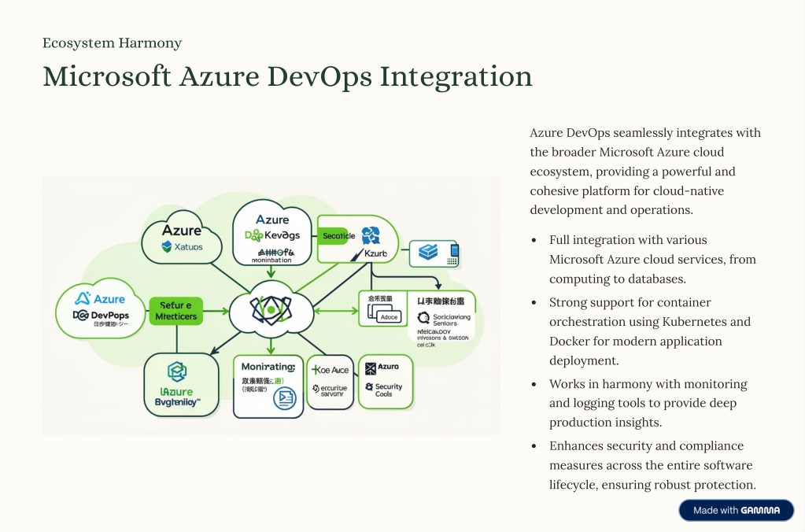805x532 pixels.
Task: Click the central hub cloud icon in diagram
Action: click(269, 311)
